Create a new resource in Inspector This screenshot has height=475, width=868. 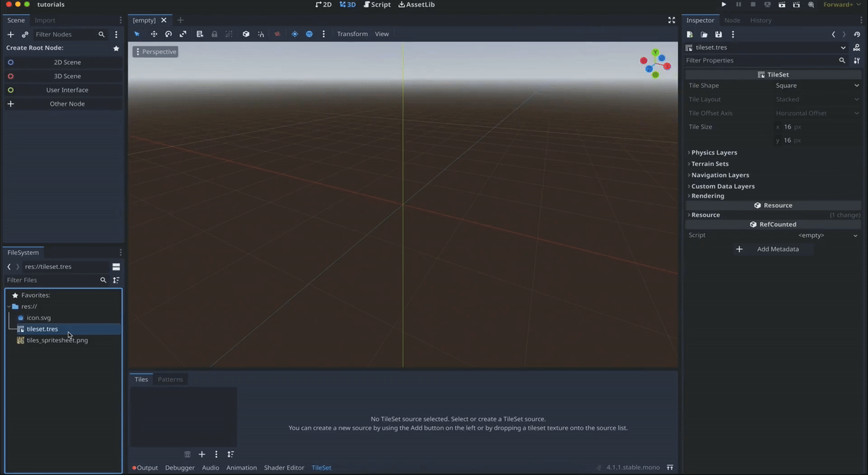[x=690, y=35]
